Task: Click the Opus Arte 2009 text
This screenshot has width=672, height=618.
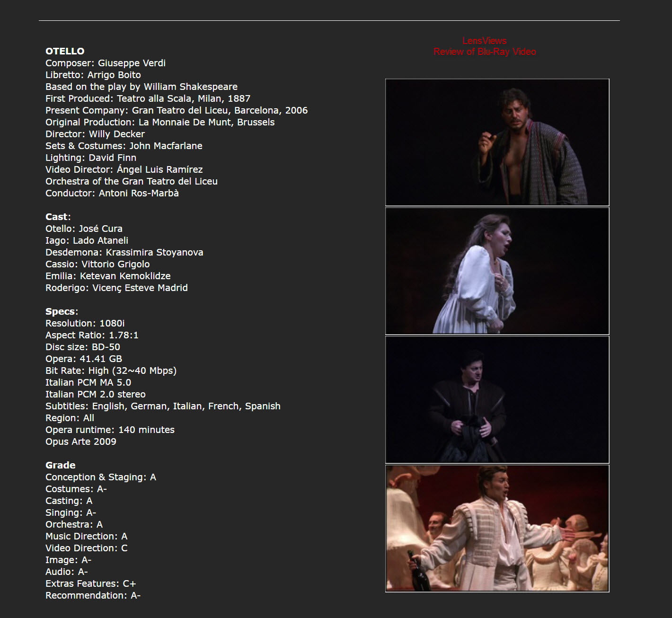Action: 81,441
